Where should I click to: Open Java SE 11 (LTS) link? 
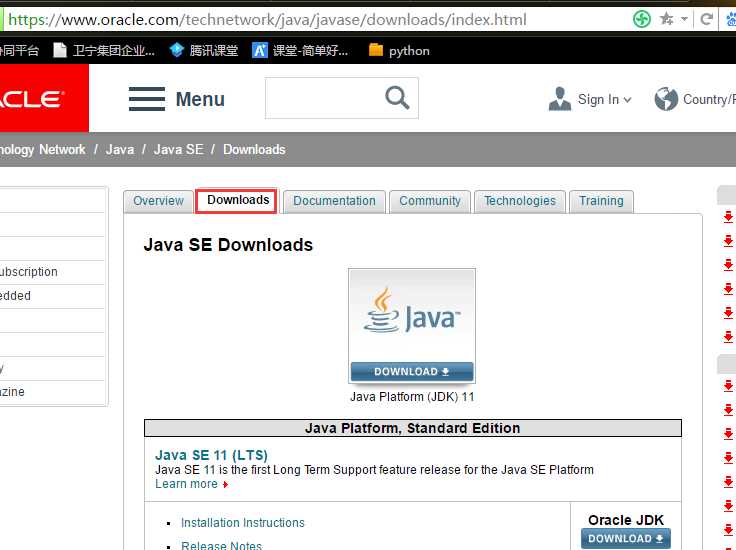(x=211, y=455)
